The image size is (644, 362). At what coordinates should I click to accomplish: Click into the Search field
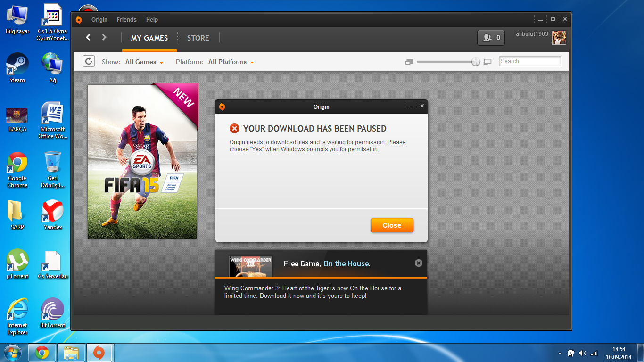(530, 61)
